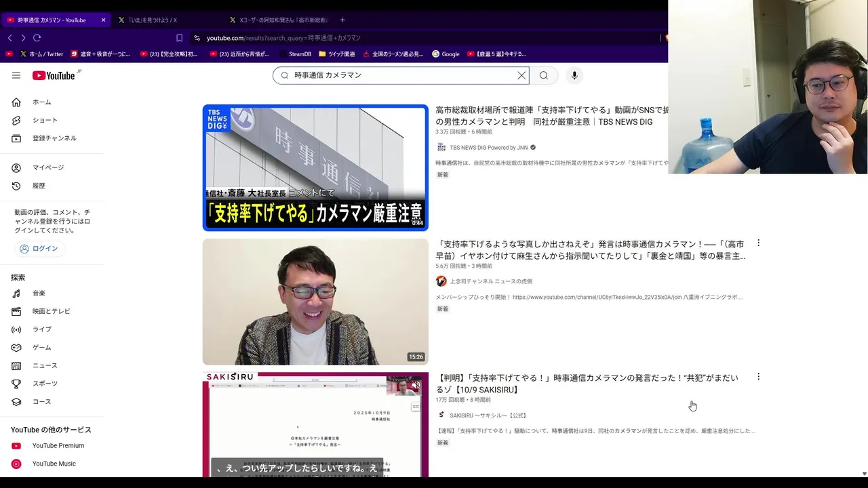Click the YouTube の他のサービス heading
The image size is (868, 488).
(x=51, y=430)
